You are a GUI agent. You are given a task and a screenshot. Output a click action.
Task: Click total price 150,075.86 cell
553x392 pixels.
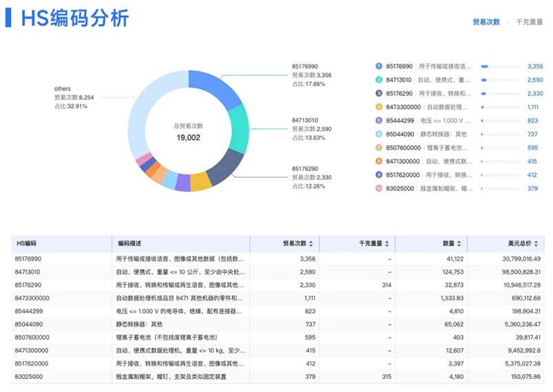coord(526,376)
